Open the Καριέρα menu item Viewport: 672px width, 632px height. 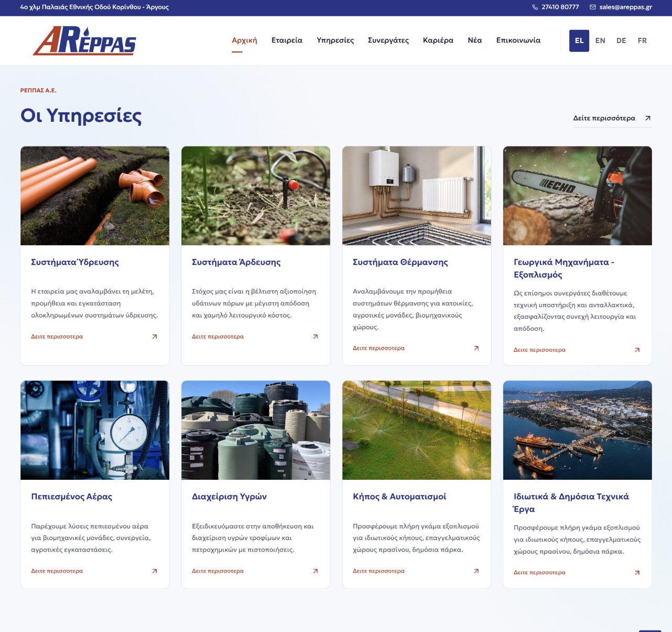438,40
